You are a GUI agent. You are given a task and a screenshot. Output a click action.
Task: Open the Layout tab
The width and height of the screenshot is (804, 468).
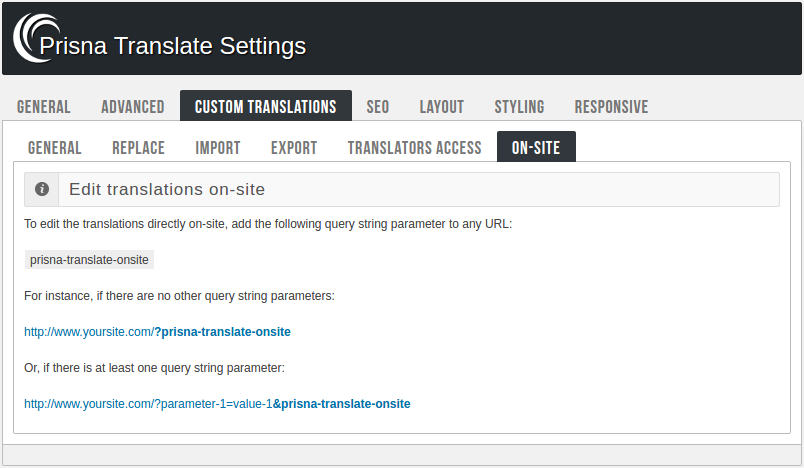(x=441, y=107)
